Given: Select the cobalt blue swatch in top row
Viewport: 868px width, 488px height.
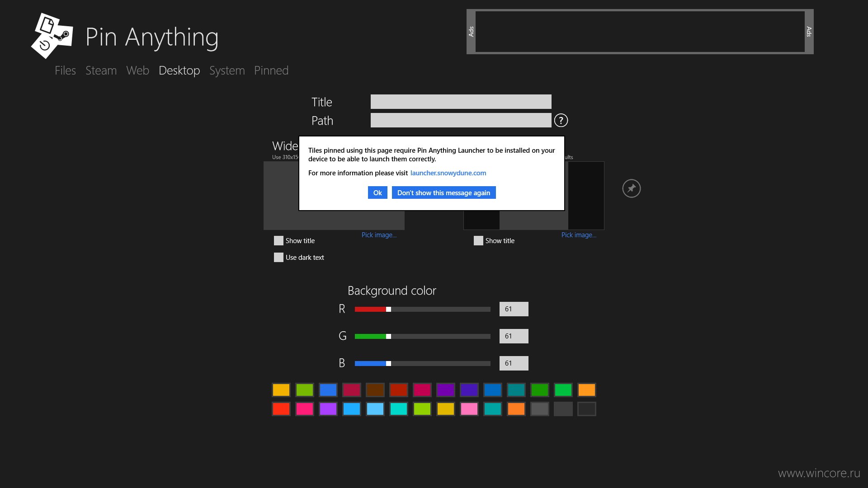Looking at the screenshot, I should click(493, 390).
